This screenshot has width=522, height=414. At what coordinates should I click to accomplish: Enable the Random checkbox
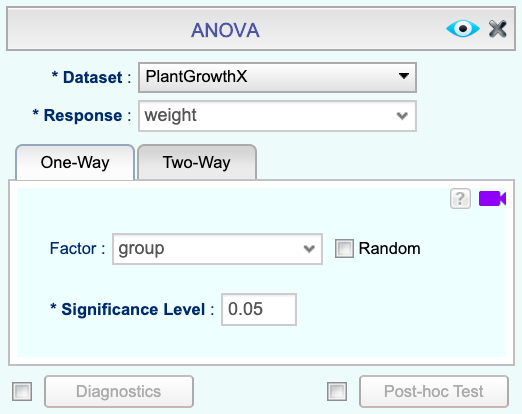tap(344, 249)
